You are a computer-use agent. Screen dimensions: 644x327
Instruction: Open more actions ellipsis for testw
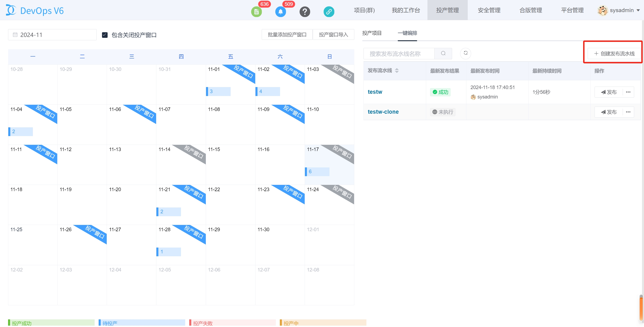click(x=628, y=92)
